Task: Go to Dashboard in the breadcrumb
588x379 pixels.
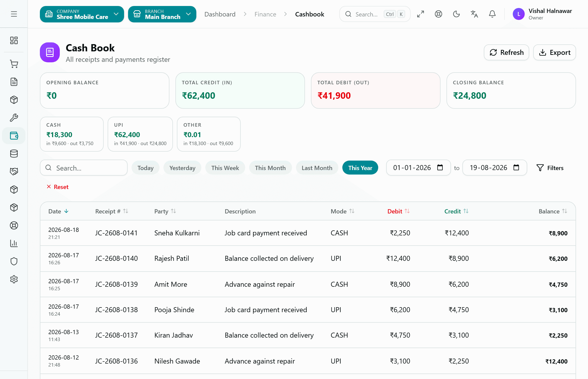Action: coord(220,14)
